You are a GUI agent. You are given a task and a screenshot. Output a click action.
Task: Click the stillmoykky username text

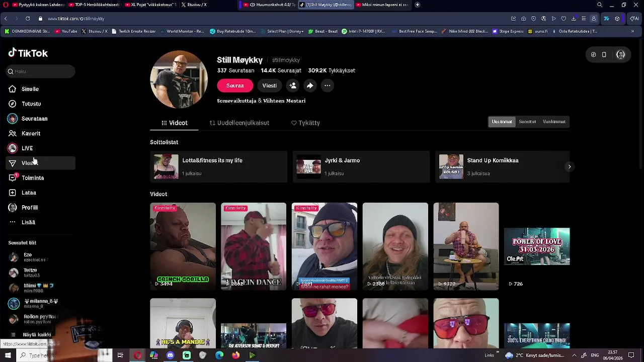point(286,60)
